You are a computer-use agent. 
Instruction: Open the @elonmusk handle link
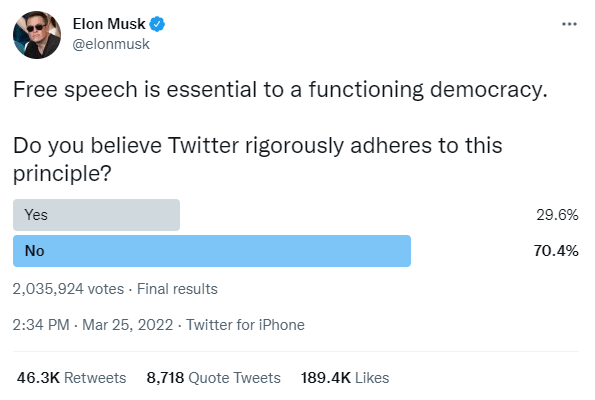(x=111, y=44)
